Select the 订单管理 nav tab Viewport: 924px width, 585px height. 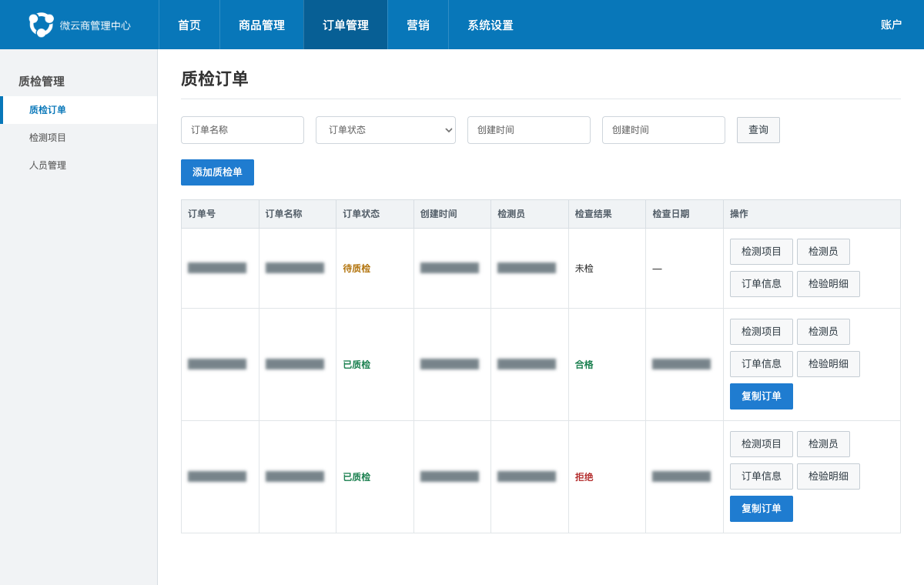(346, 25)
